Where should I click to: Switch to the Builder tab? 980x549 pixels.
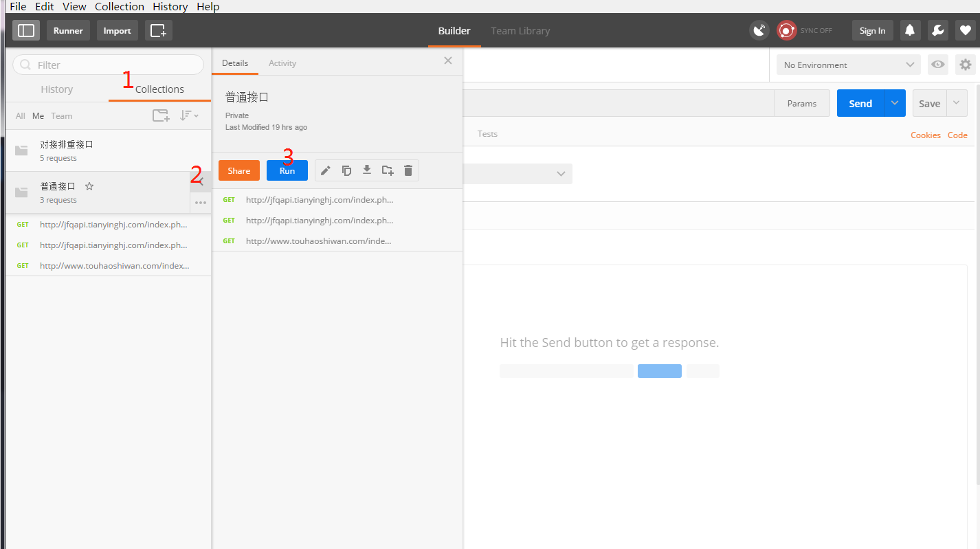coord(454,30)
